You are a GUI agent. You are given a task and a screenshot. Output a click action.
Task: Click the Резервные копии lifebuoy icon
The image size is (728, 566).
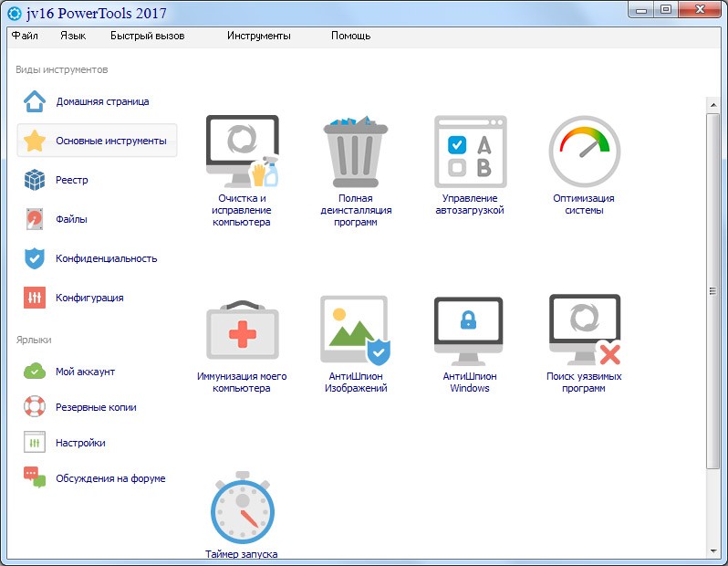pyautogui.click(x=35, y=406)
